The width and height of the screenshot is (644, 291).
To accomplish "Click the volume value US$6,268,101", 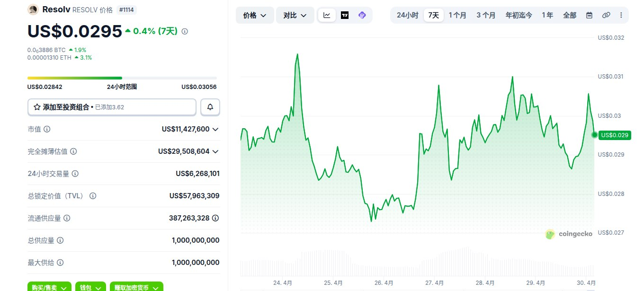I will pyautogui.click(x=197, y=174).
